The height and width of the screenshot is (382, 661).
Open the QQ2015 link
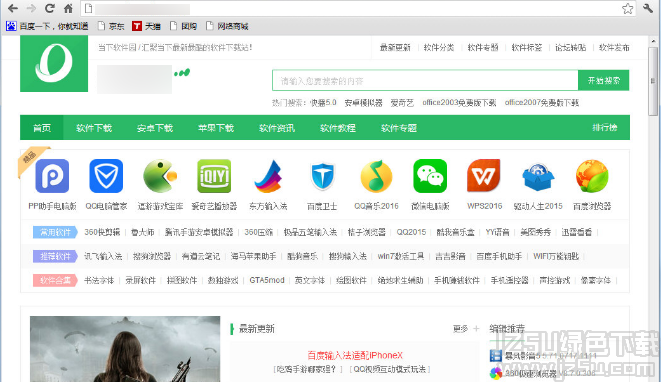411,232
